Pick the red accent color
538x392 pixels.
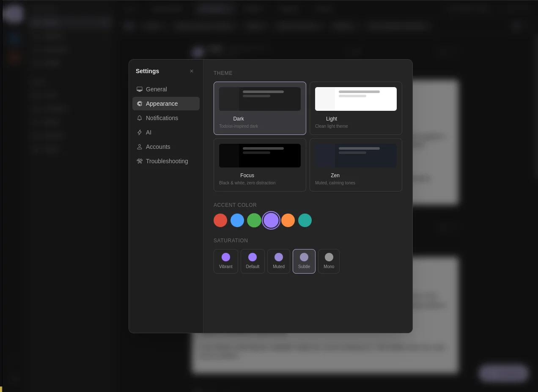click(220, 220)
